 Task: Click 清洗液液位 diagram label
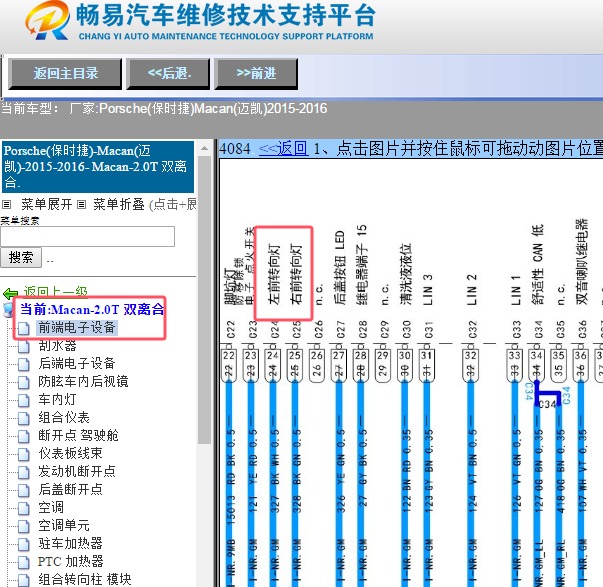[406, 274]
